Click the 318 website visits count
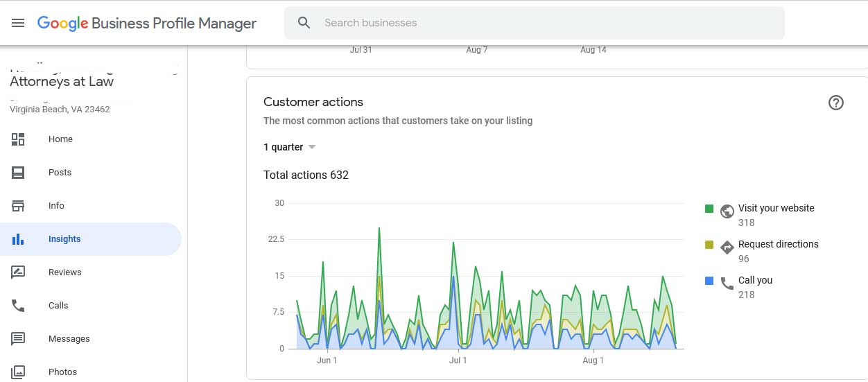 tap(746, 223)
